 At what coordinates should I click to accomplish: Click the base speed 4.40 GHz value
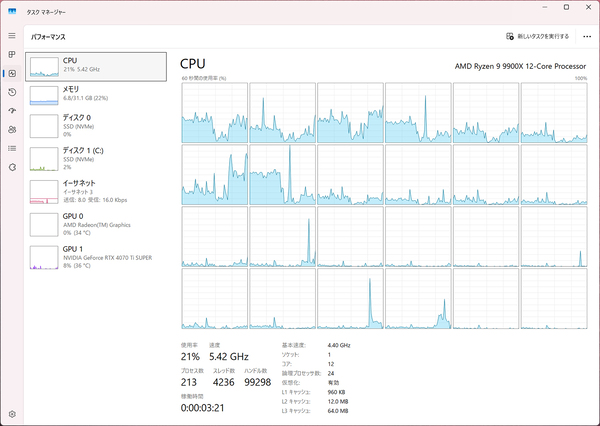[339, 345]
